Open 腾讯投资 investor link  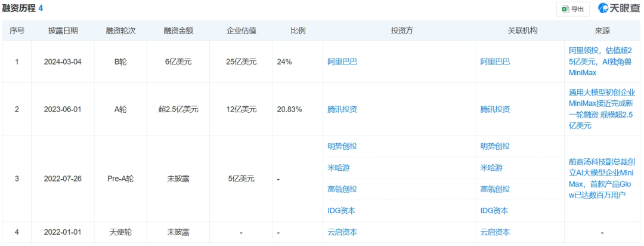[x=342, y=109]
